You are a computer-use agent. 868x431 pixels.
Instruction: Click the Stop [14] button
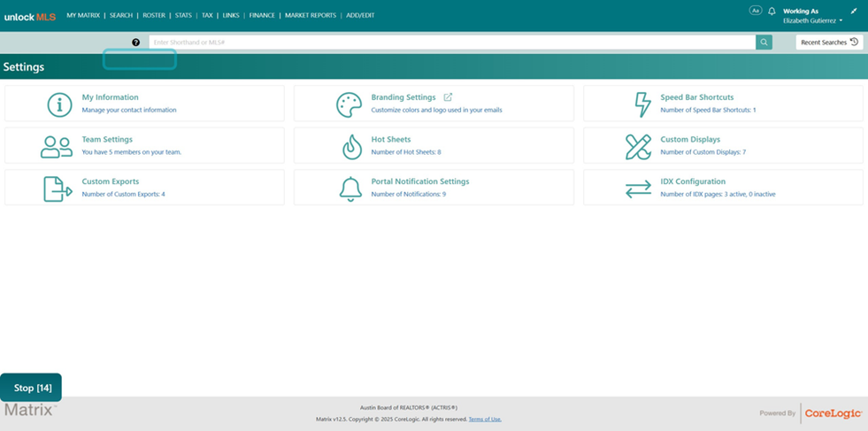click(x=31, y=388)
